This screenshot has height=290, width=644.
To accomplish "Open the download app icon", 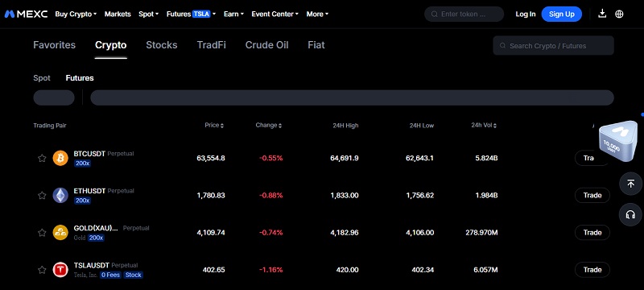I will click(602, 14).
